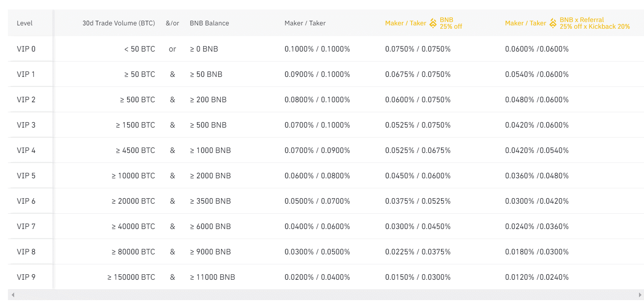Click the '0.0120% /0.0240%' referral fee cell
The height and width of the screenshot is (308, 644).
pos(537,277)
